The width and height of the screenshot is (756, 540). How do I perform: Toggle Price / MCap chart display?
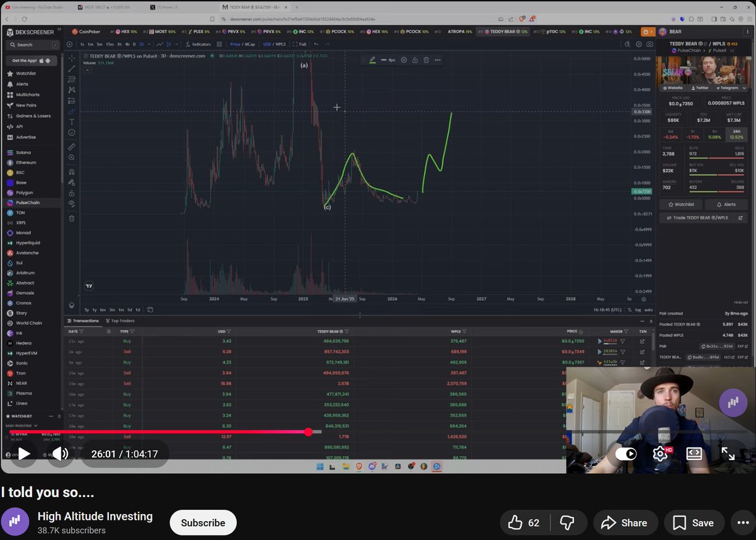[x=243, y=45]
